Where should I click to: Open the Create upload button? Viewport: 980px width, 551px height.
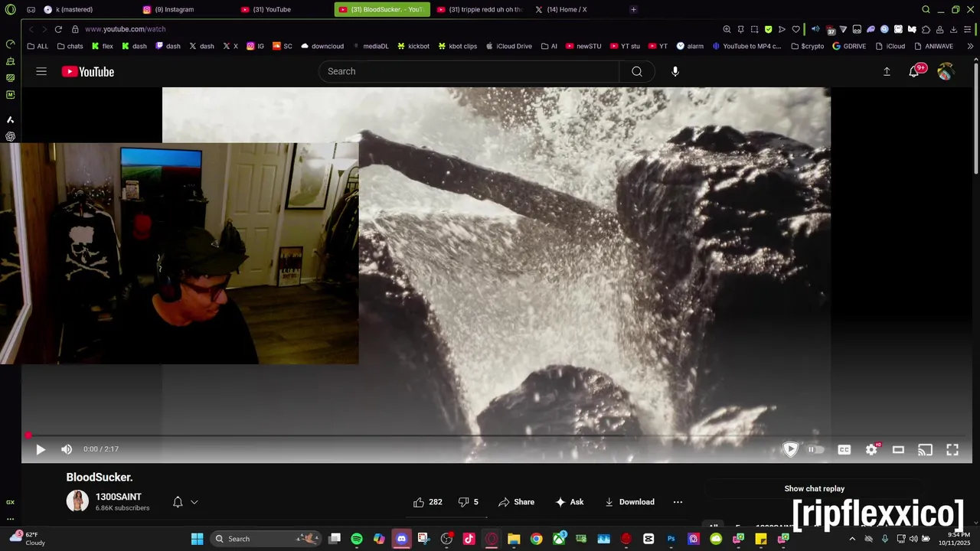point(887,71)
